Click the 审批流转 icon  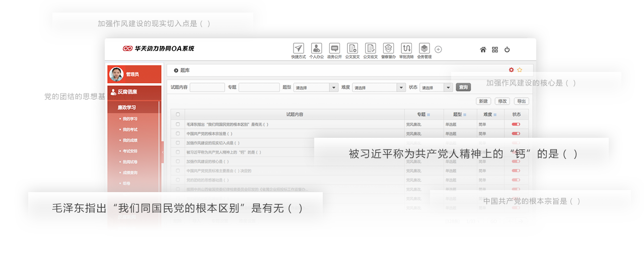click(406, 49)
